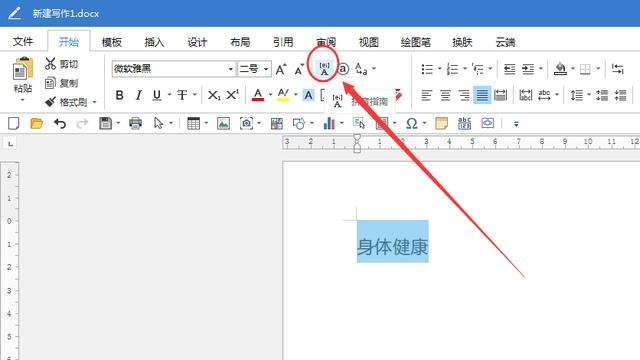The width and height of the screenshot is (640, 360).
Task: Justify text alignment
Action: click(482, 95)
